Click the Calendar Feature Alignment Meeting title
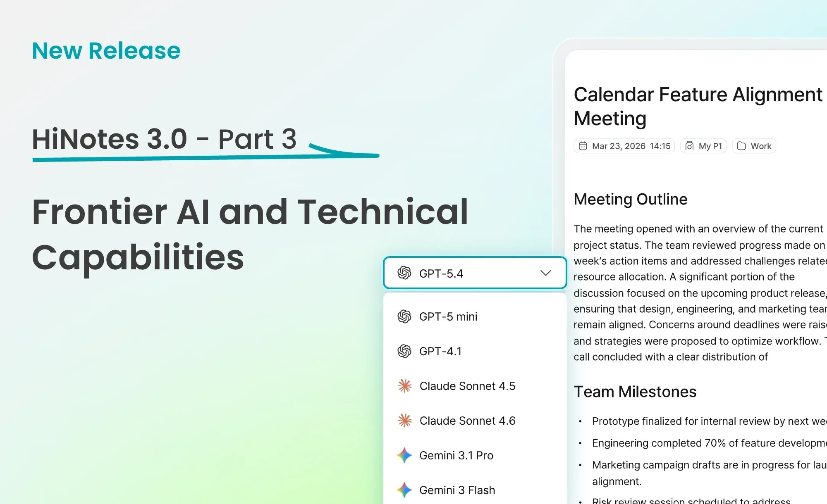 [698, 106]
